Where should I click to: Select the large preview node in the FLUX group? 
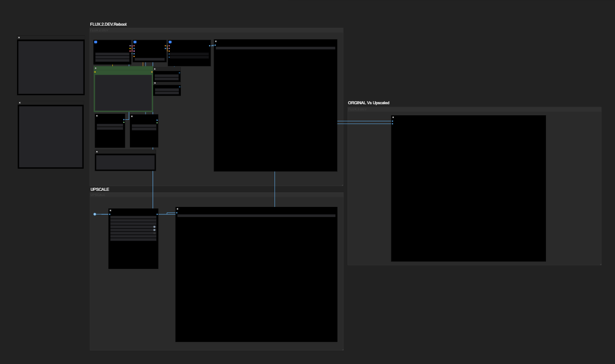tap(276, 105)
